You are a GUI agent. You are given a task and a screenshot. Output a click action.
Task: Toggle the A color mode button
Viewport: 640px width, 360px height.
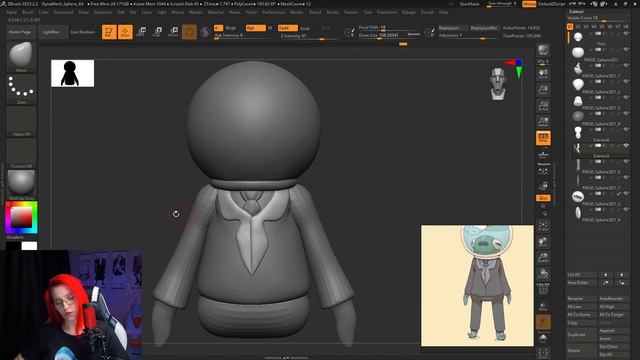[218, 28]
